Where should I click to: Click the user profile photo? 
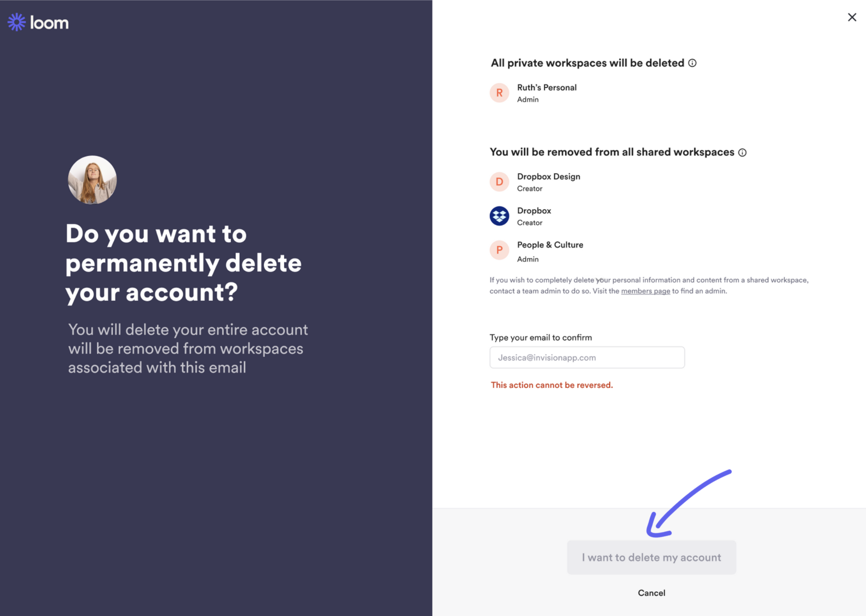tap(92, 180)
